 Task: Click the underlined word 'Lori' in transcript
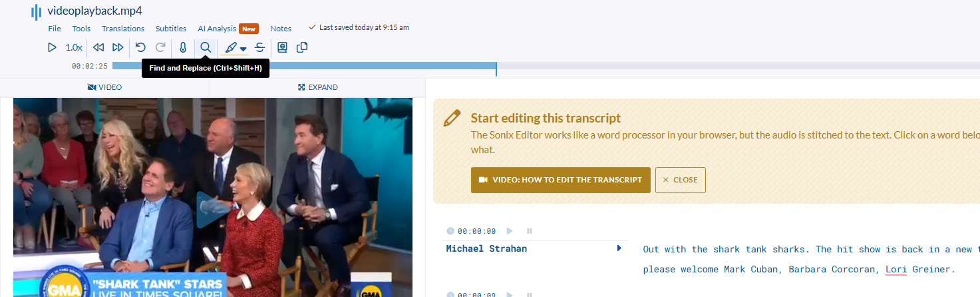(898, 270)
